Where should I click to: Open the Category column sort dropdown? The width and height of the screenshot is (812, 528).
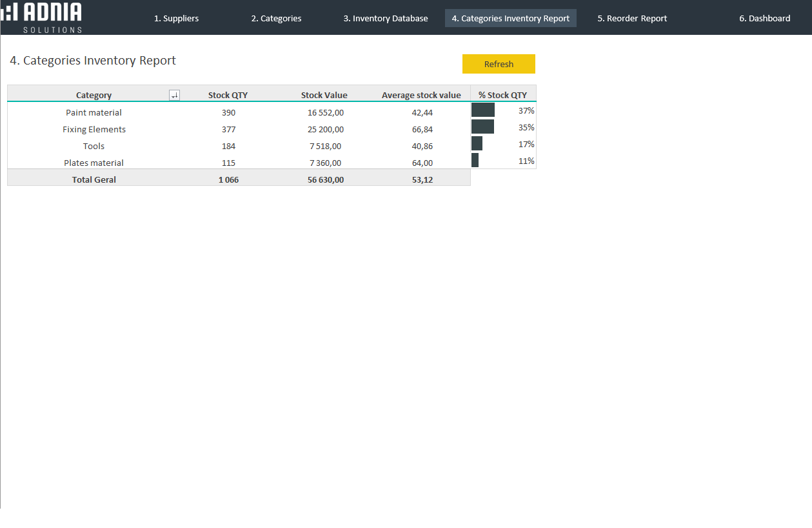click(174, 96)
